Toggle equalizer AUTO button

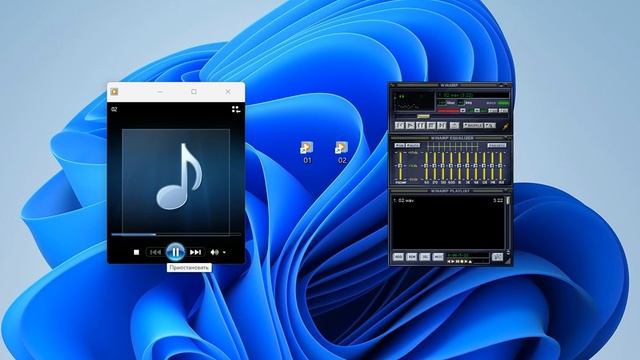[413, 145]
